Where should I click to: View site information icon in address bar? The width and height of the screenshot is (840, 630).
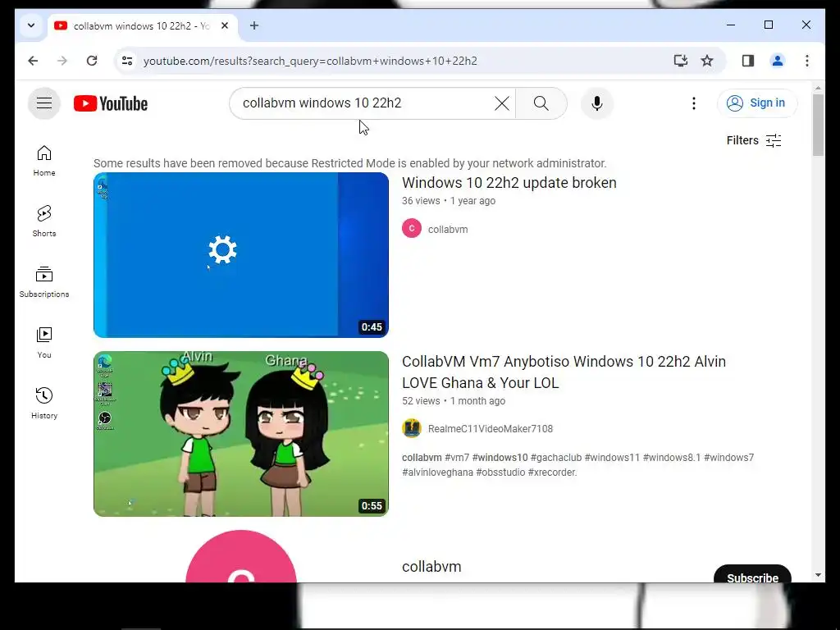click(x=127, y=61)
